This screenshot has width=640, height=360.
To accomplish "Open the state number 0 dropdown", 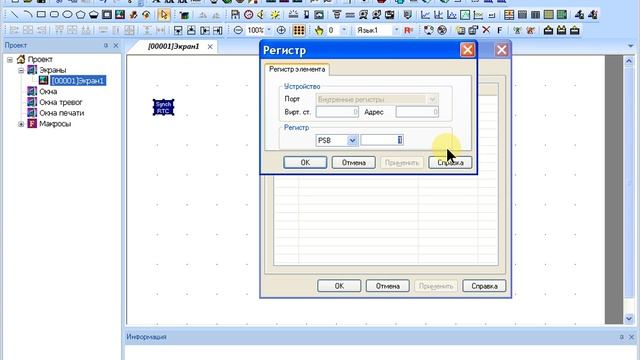I will click(x=344, y=30).
